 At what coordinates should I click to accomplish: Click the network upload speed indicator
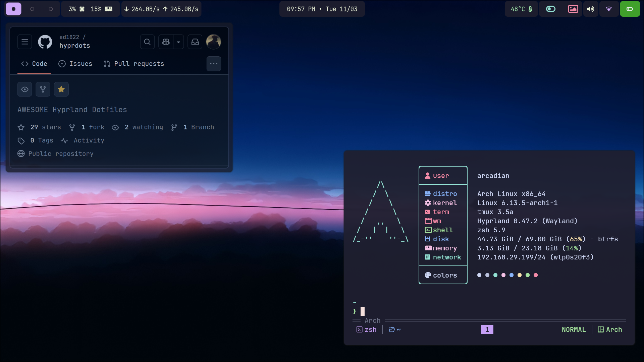tap(181, 9)
